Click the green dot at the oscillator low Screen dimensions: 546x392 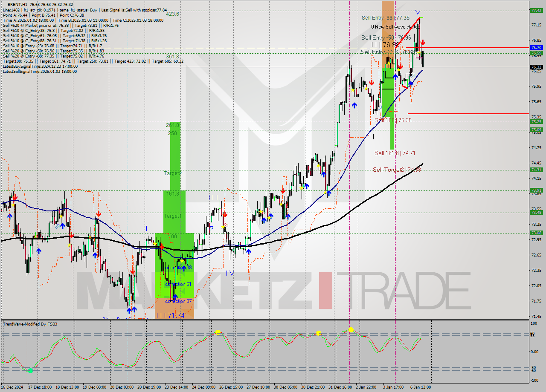tap(30, 371)
